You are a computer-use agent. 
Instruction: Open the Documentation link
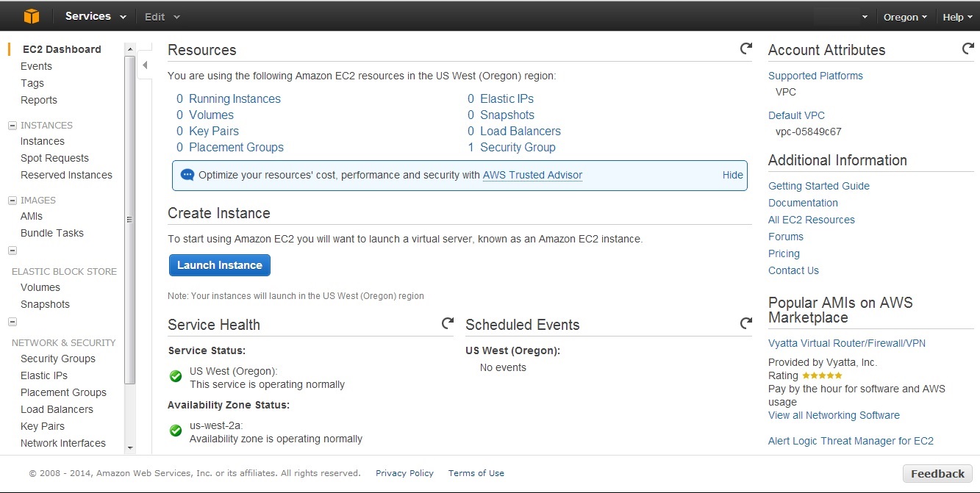coord(803,203)
